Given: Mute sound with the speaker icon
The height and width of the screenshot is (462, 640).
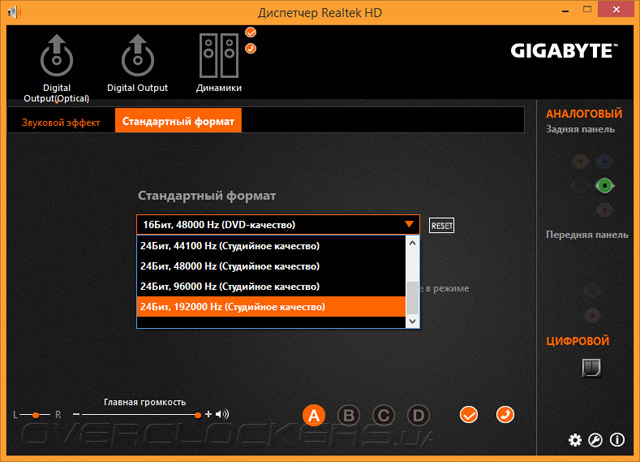Looking at the screenshot, I should [222, 414].
